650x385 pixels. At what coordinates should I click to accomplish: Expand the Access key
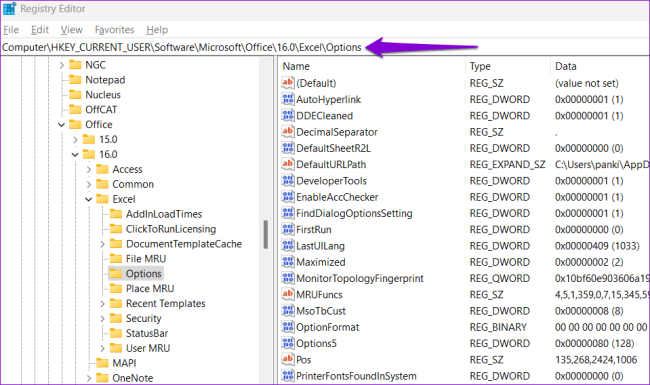coord(89,169)
